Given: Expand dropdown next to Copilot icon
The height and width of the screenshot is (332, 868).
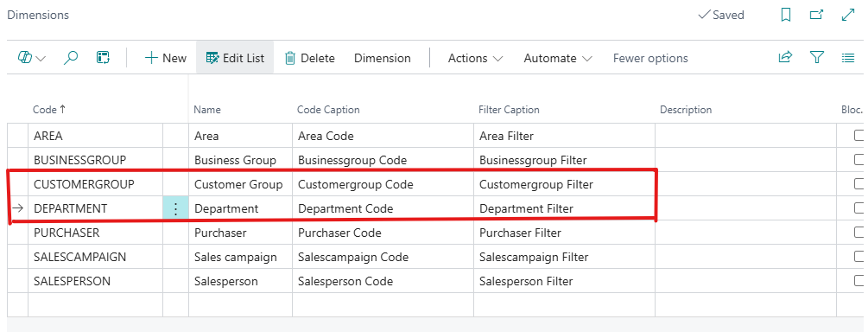Looking at the screenshot, I should click(x=41, y=58).
